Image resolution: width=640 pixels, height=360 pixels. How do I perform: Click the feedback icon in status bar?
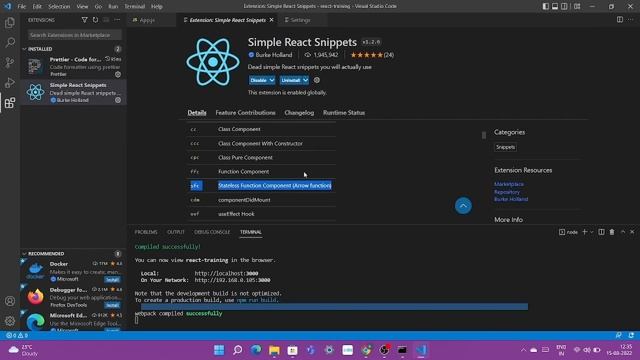[619, 335]
